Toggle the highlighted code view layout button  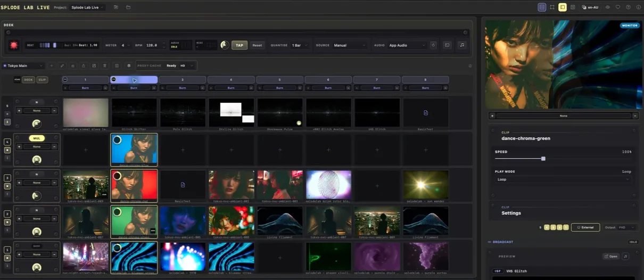coord(542,7)
